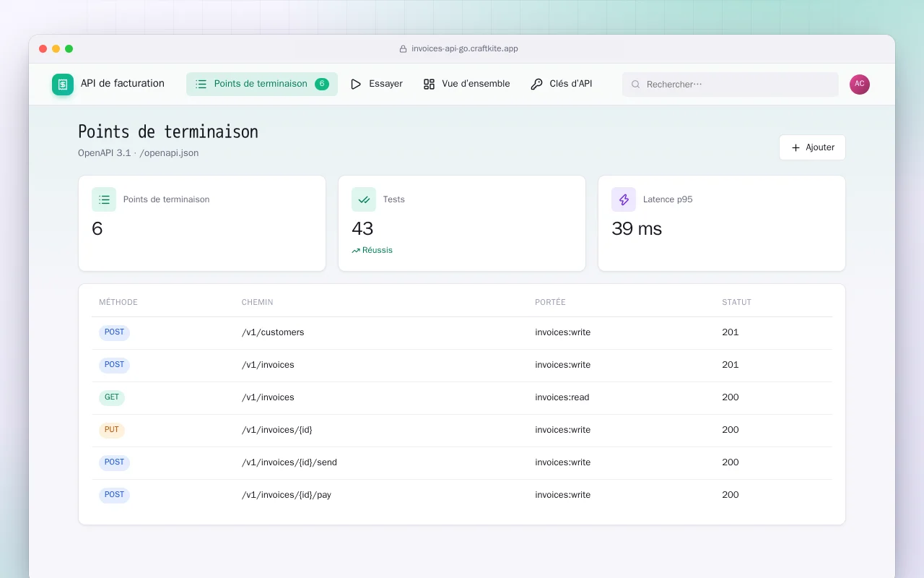Click the invoices:read scope cell

(562, 397)
